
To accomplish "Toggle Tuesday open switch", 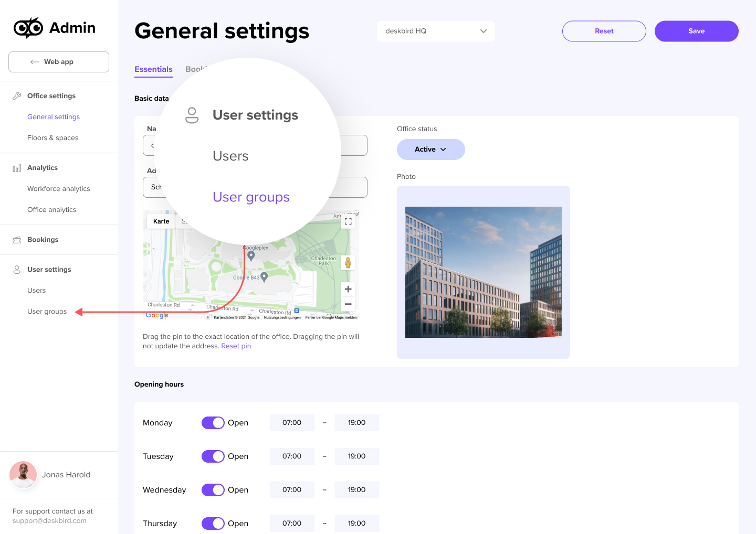I will 213,456.
